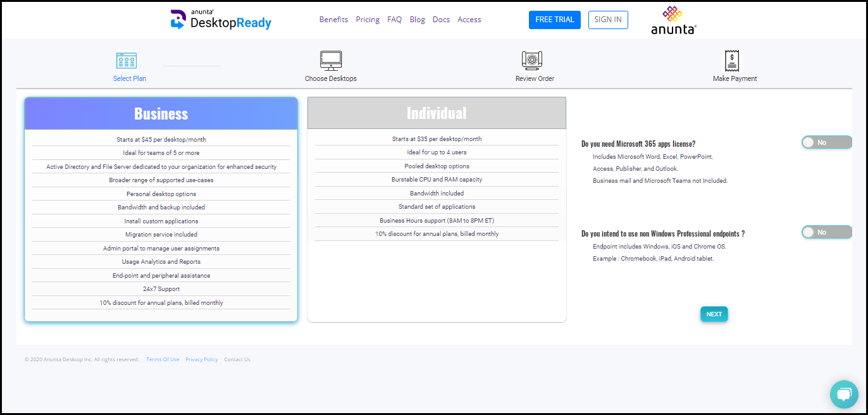Image resolution: width=868 pixels, height=415 pixels.
Task: Click 'Example : Chromebook, iPad, Android tablet.'
Action: 653,259
